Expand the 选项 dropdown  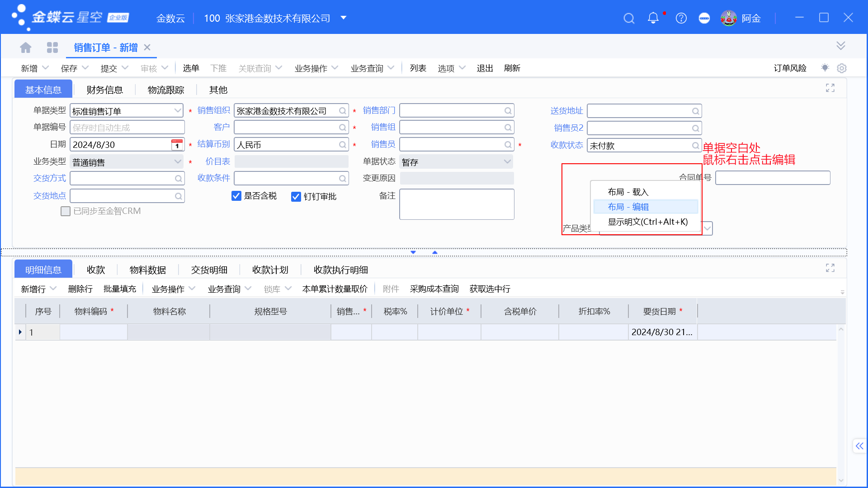[x=462, y=68]
